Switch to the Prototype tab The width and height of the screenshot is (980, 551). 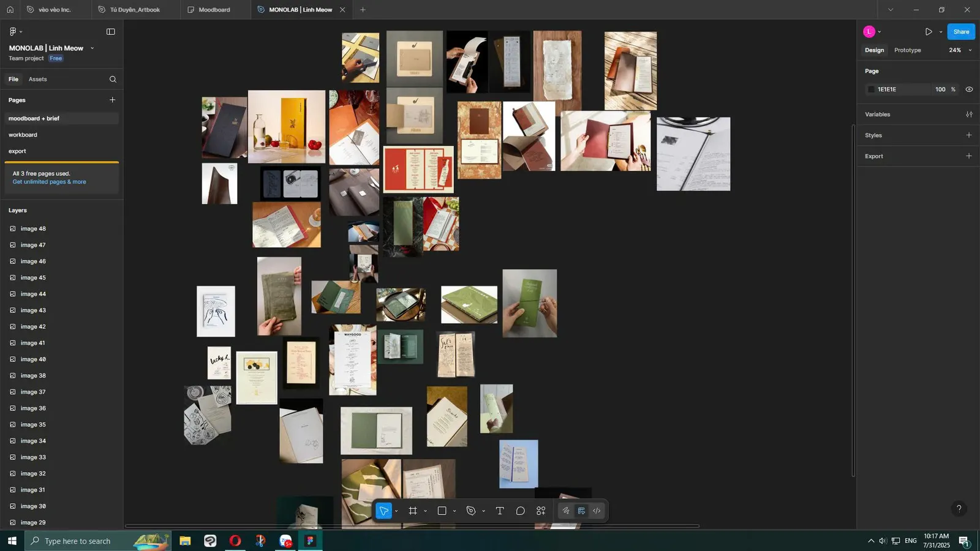(x=907, y=50)
